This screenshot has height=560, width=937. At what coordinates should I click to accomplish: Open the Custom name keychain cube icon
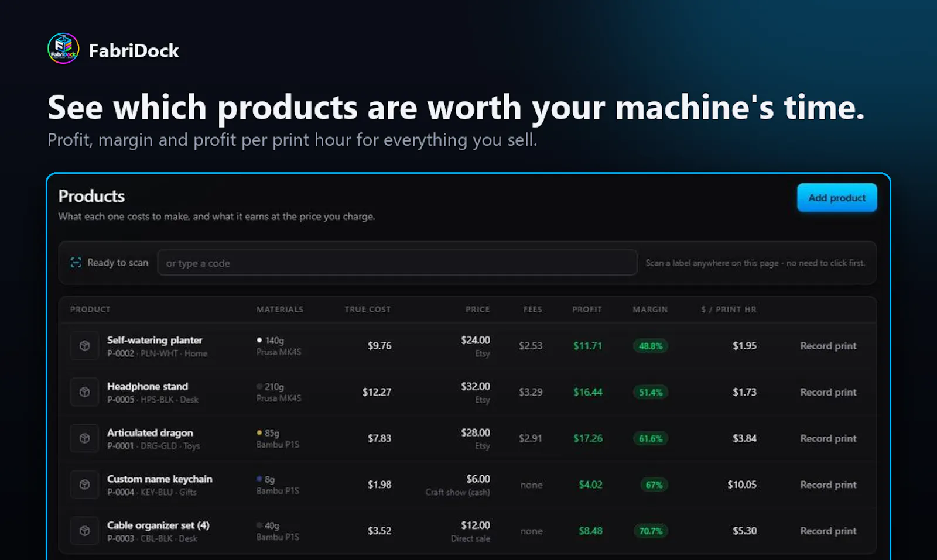(x=84, y=485)
